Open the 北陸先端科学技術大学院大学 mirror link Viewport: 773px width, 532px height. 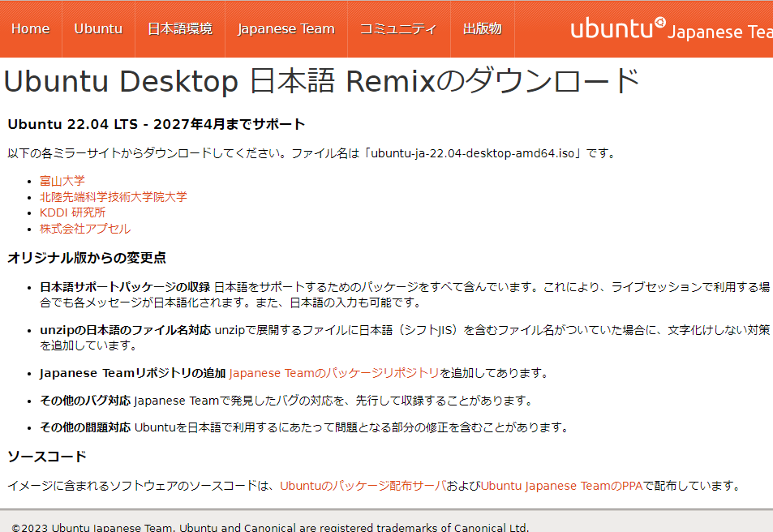(x=114, y=196)
